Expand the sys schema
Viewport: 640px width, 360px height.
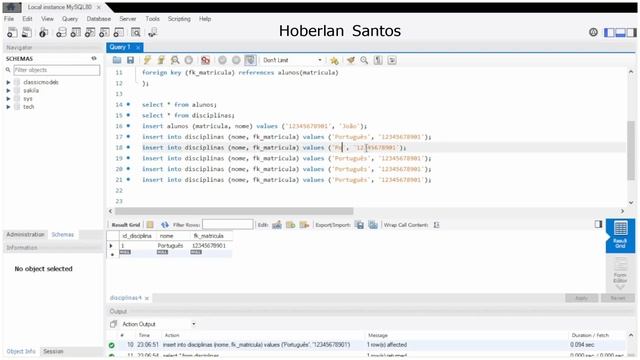tap(9, 99)
